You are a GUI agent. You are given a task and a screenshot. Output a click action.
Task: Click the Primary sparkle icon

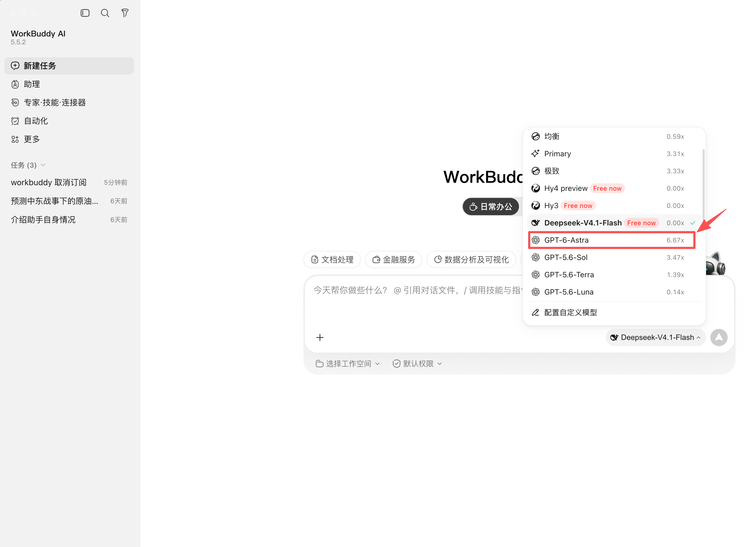535,154
